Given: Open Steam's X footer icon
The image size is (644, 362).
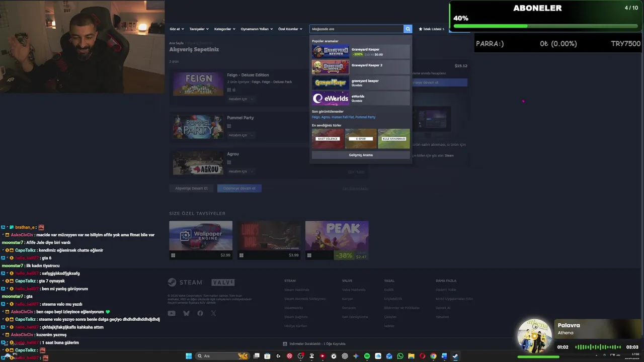Looking at the screenshot, I should [x=214, y=313].
